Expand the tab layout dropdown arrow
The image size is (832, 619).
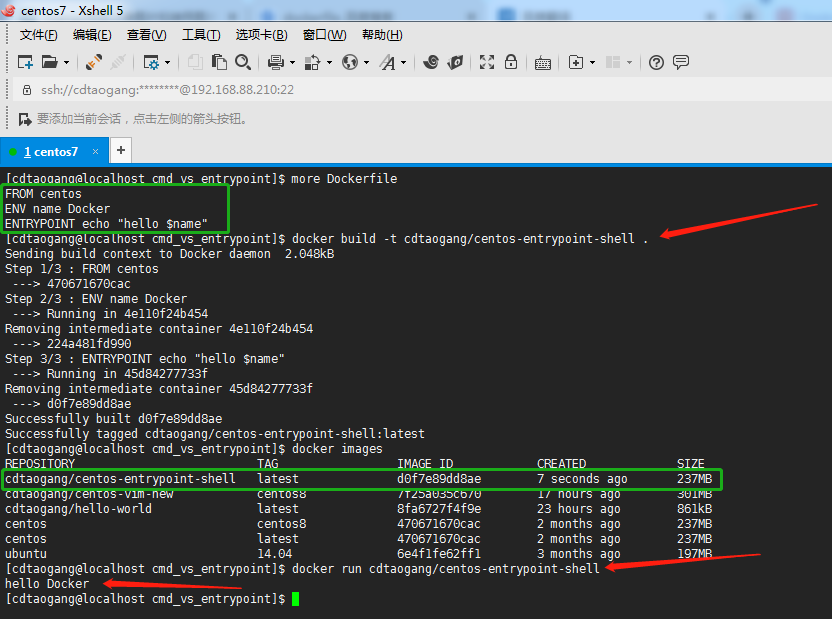pyautogui.click(x=629, y=63)
